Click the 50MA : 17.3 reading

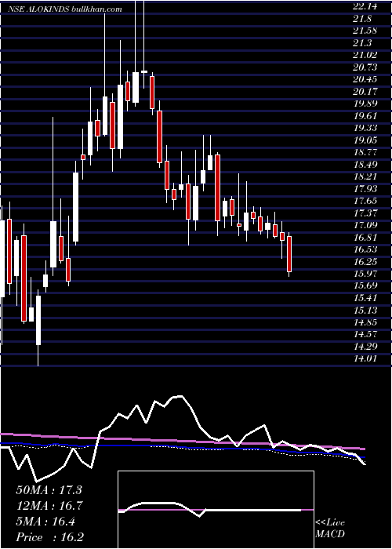[x=49, y=490]
